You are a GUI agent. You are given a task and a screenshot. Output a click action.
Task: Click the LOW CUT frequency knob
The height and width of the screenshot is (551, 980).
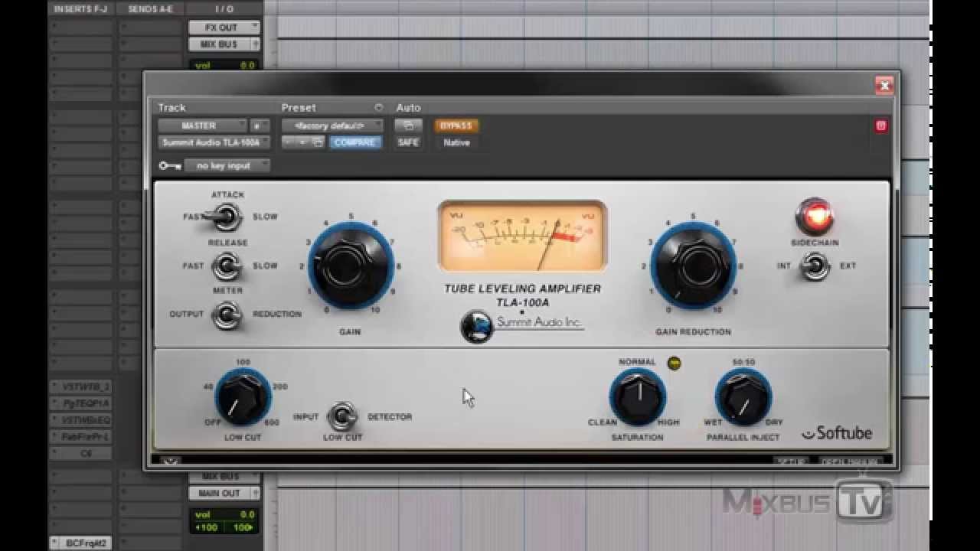pos(243,397)
